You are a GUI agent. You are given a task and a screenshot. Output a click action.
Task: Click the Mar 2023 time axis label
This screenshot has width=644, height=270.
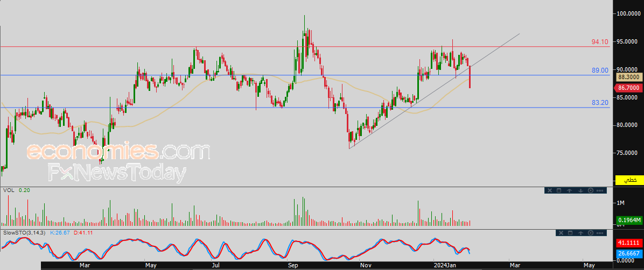pos(85,266)
